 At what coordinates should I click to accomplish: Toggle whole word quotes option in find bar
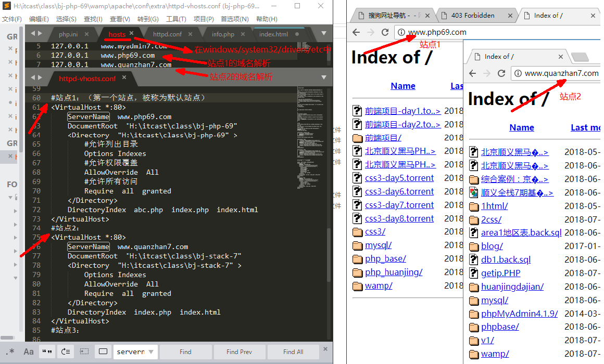click(x=47, y=352)
